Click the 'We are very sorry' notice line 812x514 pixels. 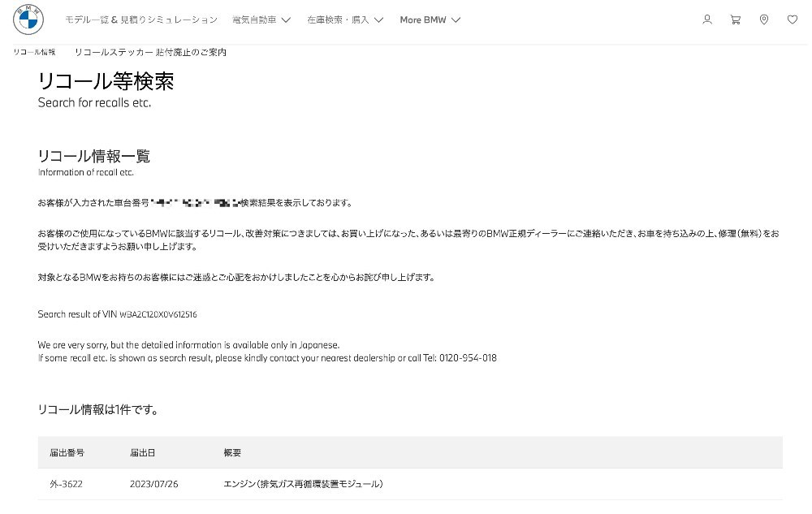pos(188,345)
